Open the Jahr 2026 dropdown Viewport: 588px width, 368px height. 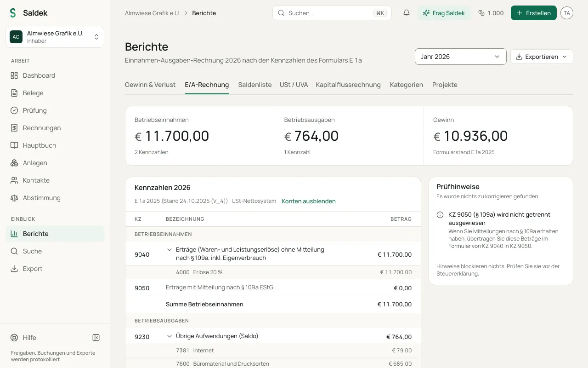point(460,57)
